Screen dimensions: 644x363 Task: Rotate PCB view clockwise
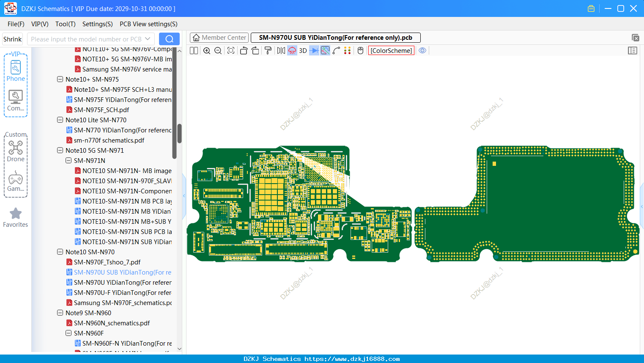point(255,51)
